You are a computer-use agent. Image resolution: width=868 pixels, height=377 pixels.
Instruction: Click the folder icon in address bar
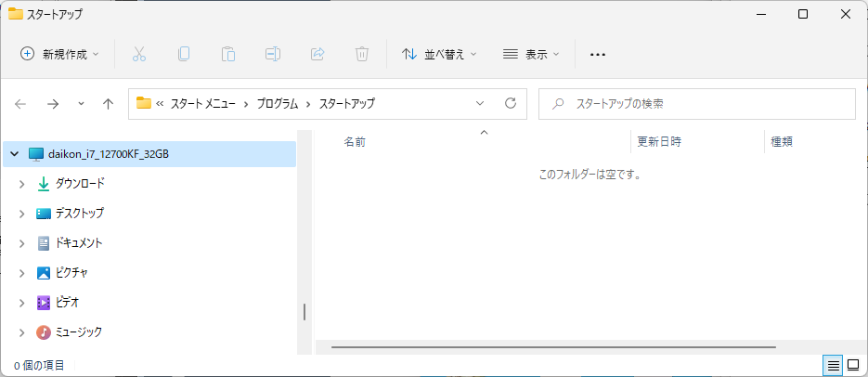tap(144, 103)
